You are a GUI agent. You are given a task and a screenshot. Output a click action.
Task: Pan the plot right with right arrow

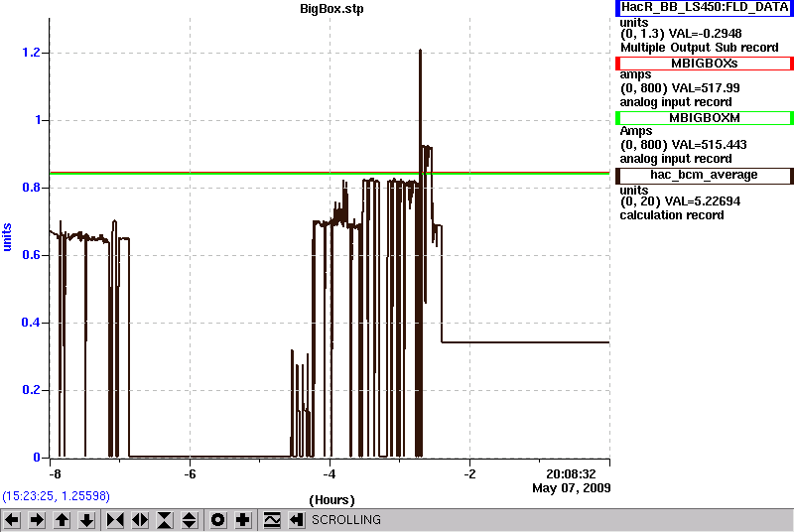click(x=37, y=520)
